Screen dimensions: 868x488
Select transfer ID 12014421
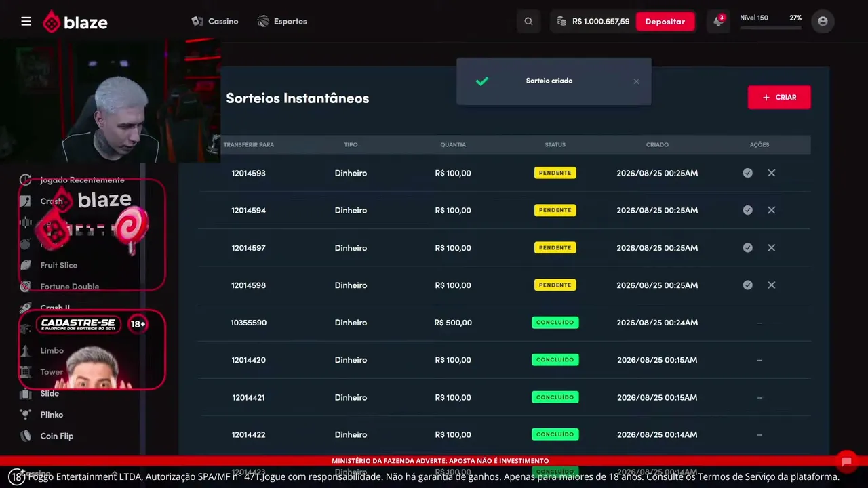coord(248,397)
